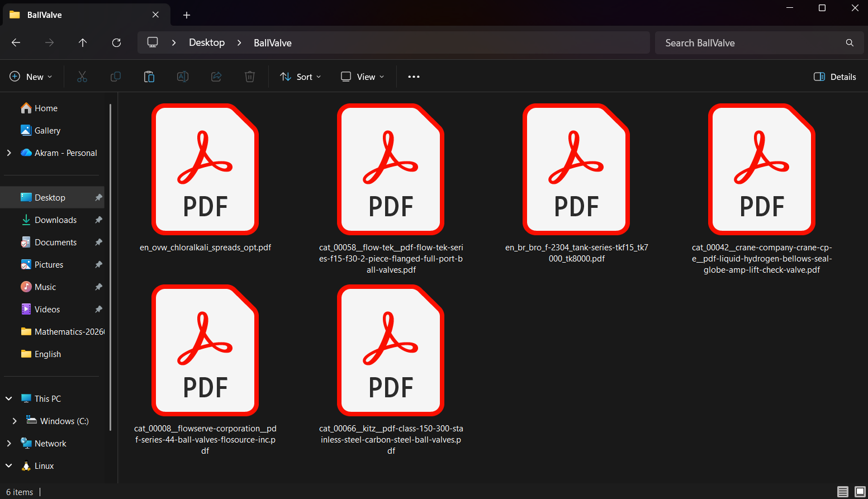
Task: Open the Sort options dropdown
Action: click(x=301, y=77)
